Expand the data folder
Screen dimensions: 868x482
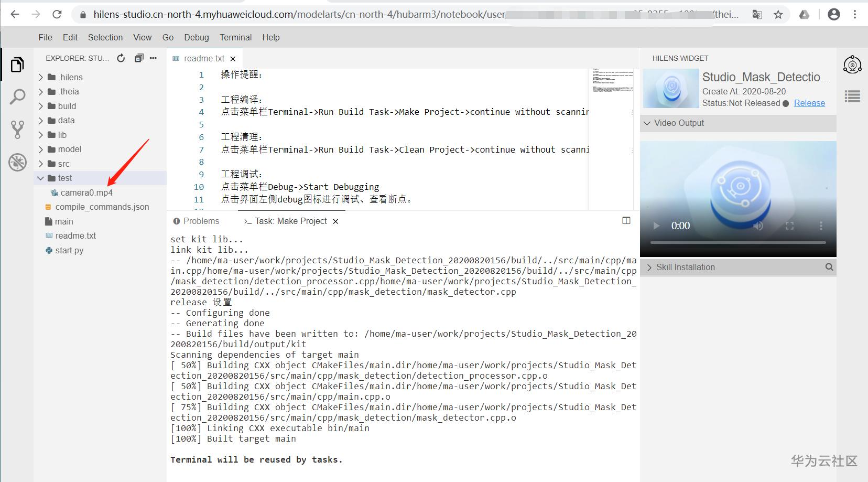41,120
